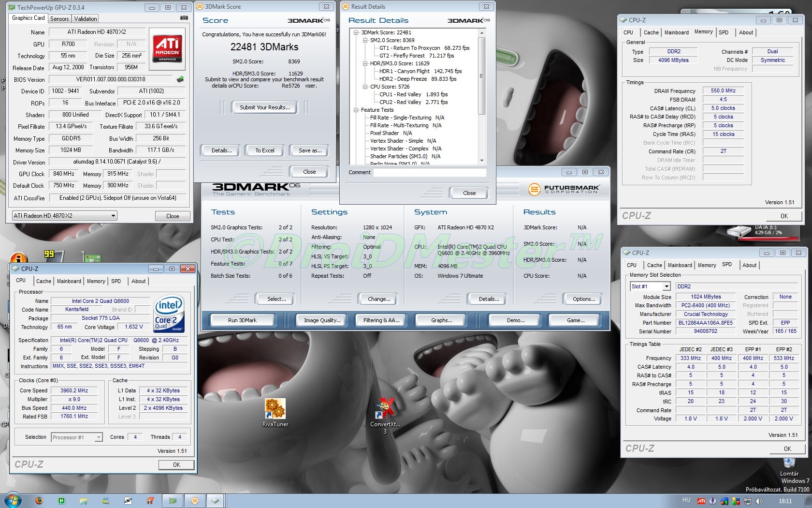Screen dimensions: 812x508
Task: Click the Run 3DMark button
Action: 242,320
